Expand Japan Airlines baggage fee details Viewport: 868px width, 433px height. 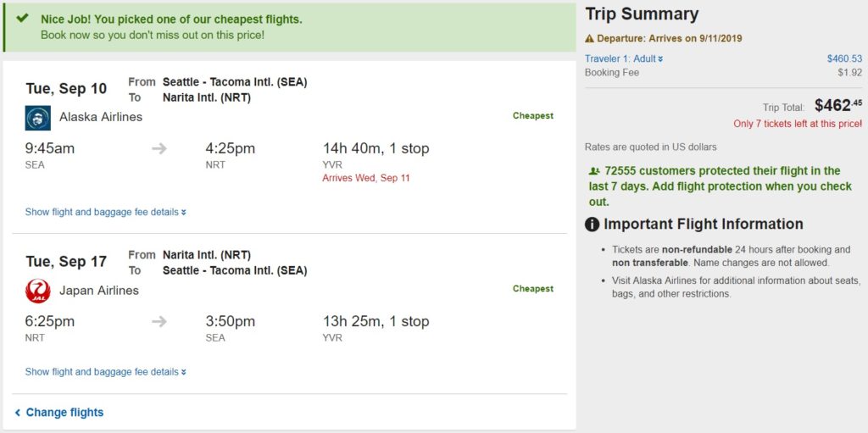(x=105, y=372)
